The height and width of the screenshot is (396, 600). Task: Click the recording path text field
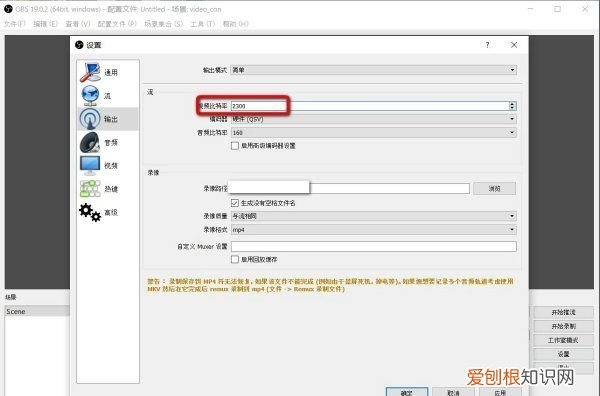click(349, 188)
